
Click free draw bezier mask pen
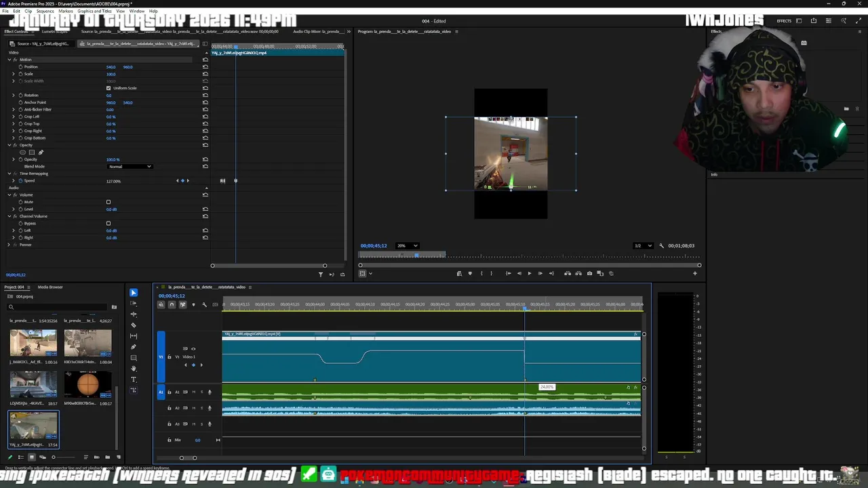[x=40, y=152]
